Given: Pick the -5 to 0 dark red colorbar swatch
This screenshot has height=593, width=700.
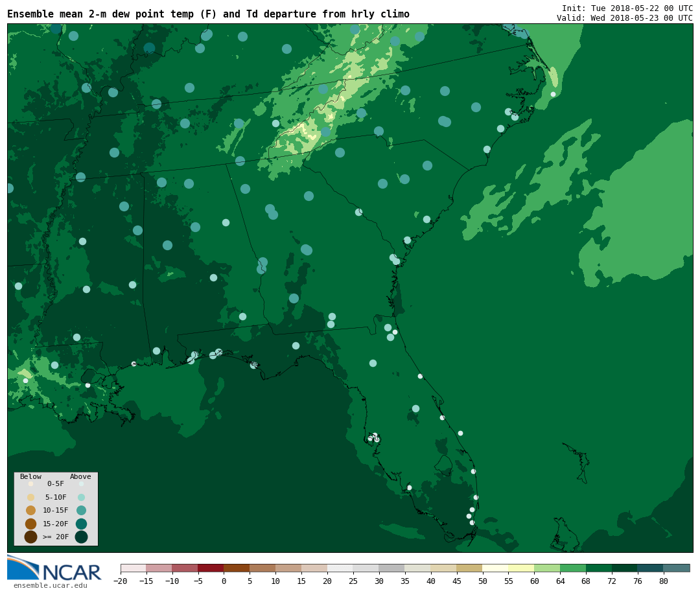Looking at the screenshot, I should pos(211,568).
